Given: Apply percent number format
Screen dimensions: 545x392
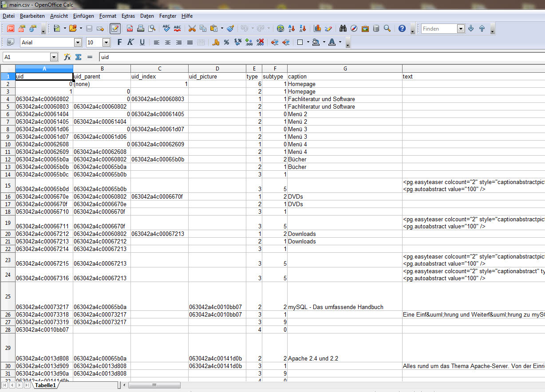Looking at the screenshot, I should point(226,42).
